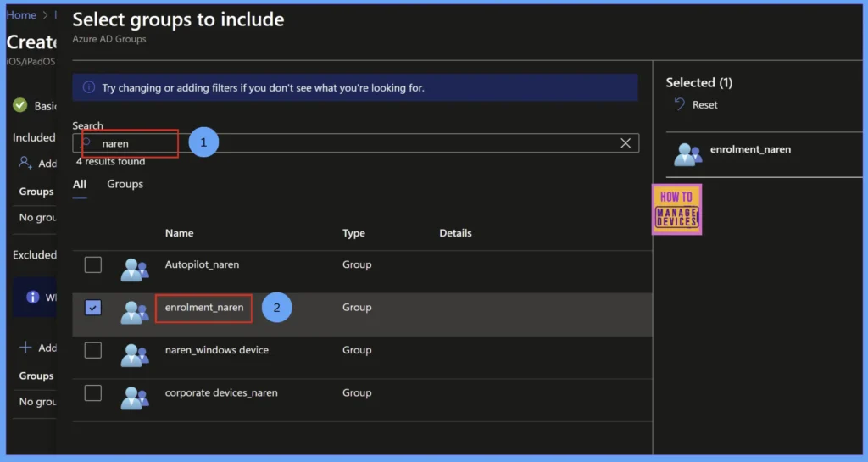The width and height of the screenshot is (868, 462).
Task: Clear the search field with X
Action: [x=626, y=143]
